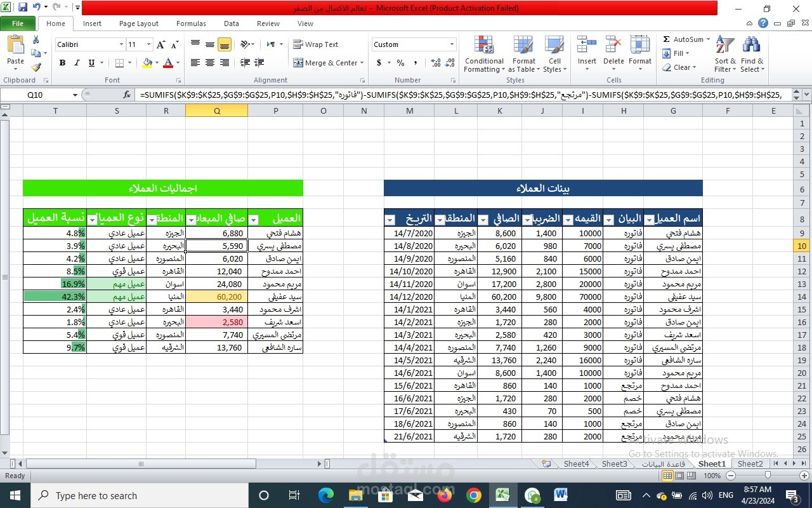Toggle Center horizontal alignment
The width and height of the screenshot is (812, 508).
[209, 63]
